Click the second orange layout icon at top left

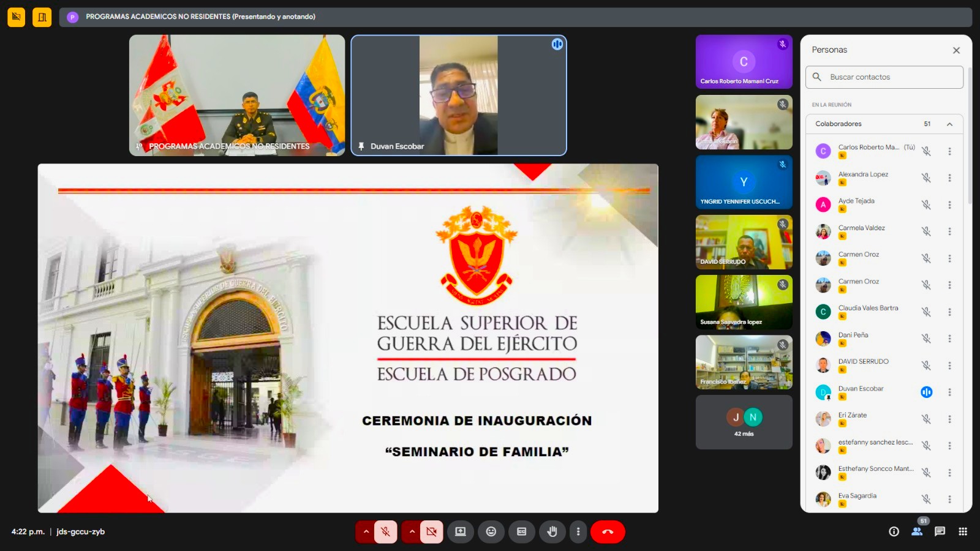(42, 17)
